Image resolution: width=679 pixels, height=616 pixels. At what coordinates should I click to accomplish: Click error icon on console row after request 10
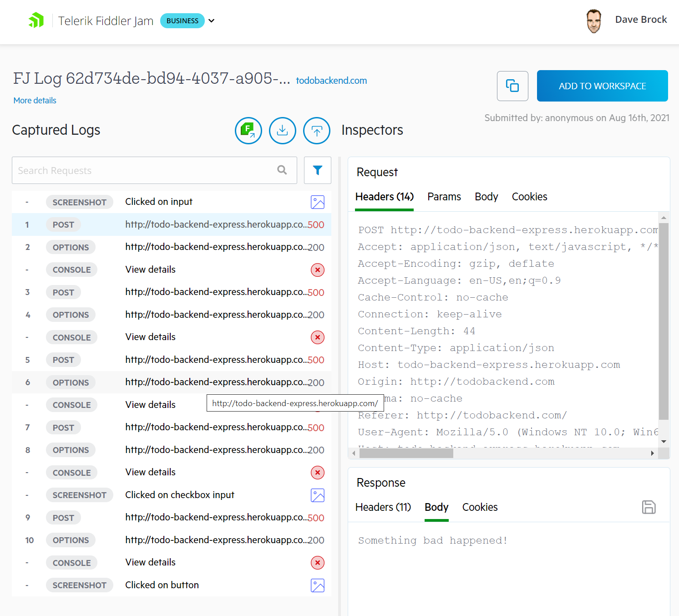318,563
